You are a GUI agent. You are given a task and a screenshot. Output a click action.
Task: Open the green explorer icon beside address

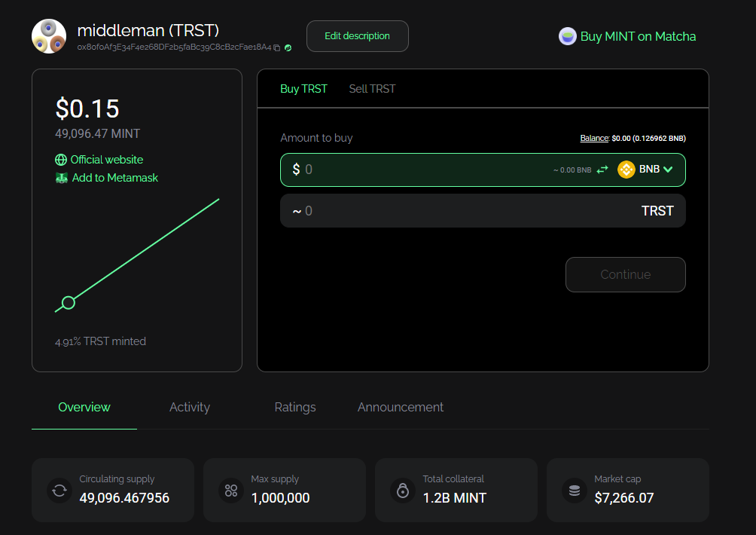pos(288,47)
